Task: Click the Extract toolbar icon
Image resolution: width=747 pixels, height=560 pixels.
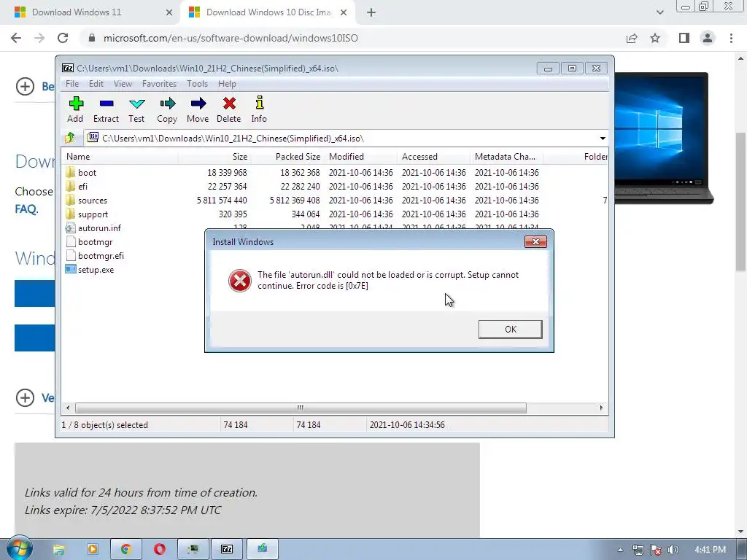Action: point(106,109)
